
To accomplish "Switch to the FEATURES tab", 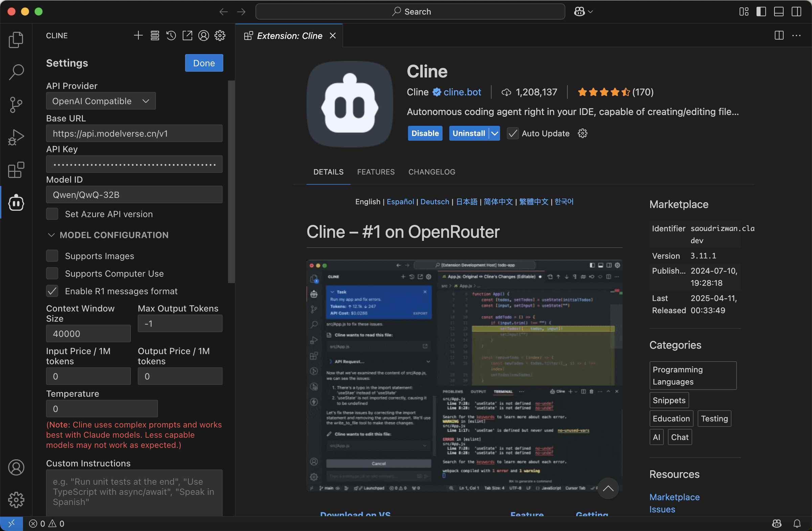I will 376,172.
